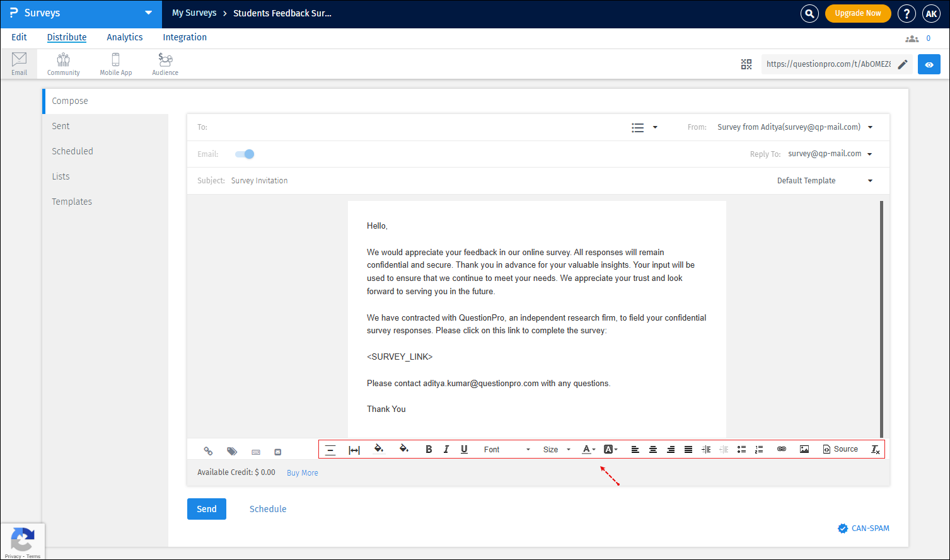
Task: Switch to the Analytics tab
Action: coord(124,37)
